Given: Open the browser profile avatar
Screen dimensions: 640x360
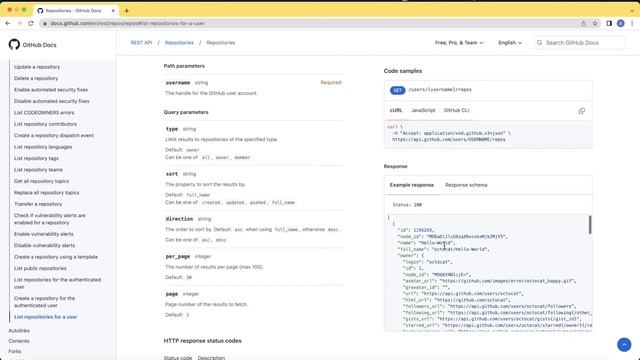Looking at the screenshot, I should [621, 23].
